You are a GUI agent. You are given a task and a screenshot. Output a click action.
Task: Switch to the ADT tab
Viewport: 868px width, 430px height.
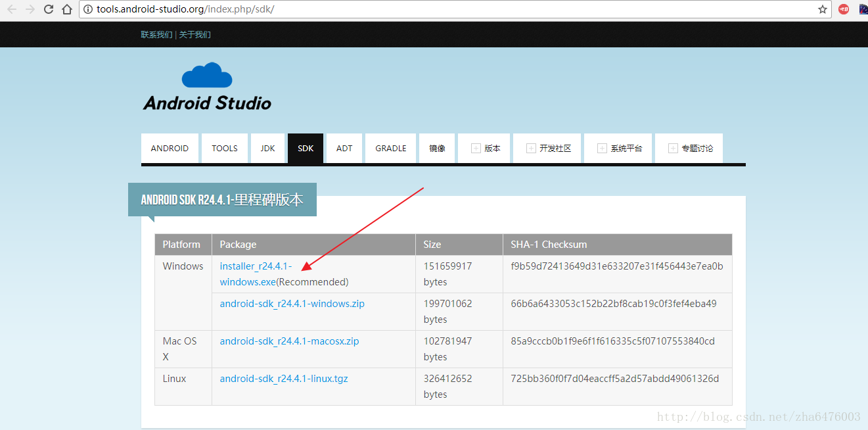344,148
